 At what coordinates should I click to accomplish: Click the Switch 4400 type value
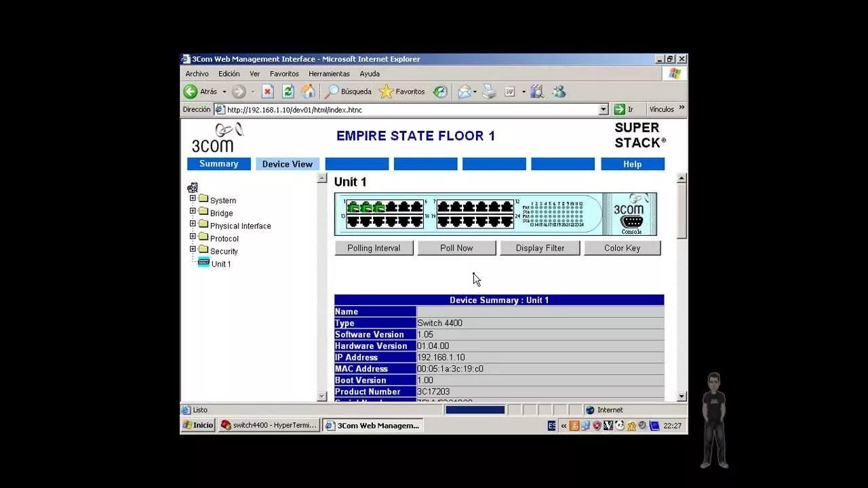tap(440, 323)
